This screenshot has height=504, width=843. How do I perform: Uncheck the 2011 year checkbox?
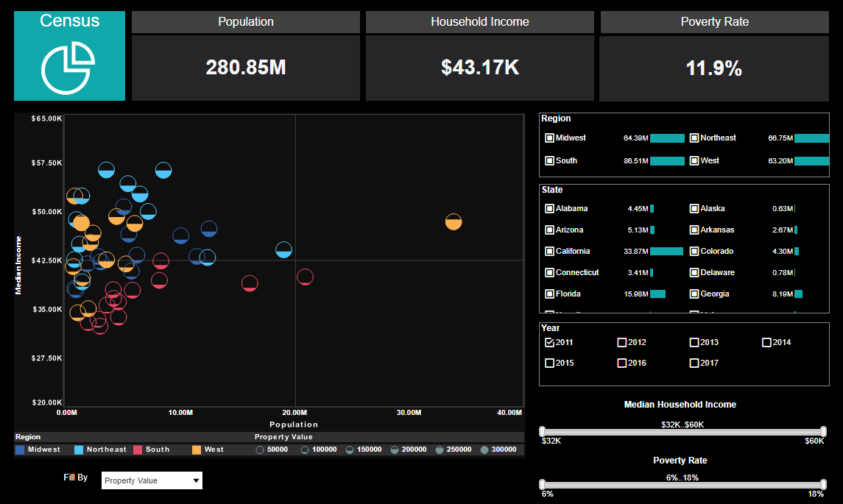[x=549, y=342]
